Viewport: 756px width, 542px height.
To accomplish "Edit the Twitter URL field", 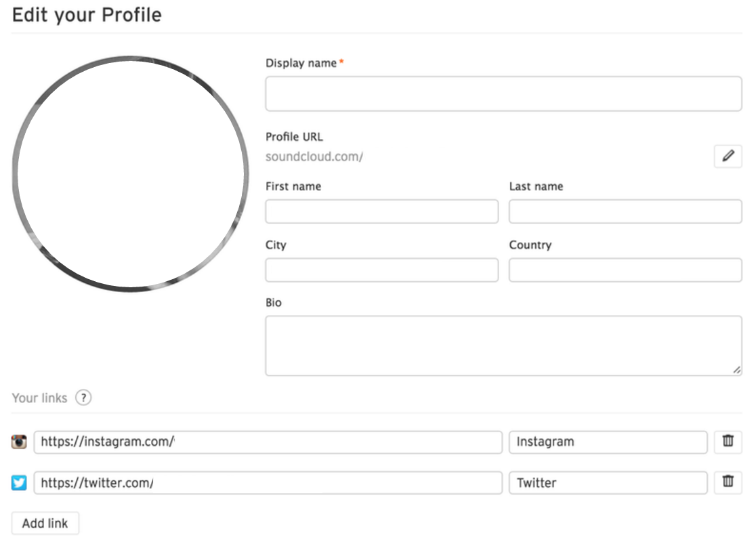I will coord(268,482).
